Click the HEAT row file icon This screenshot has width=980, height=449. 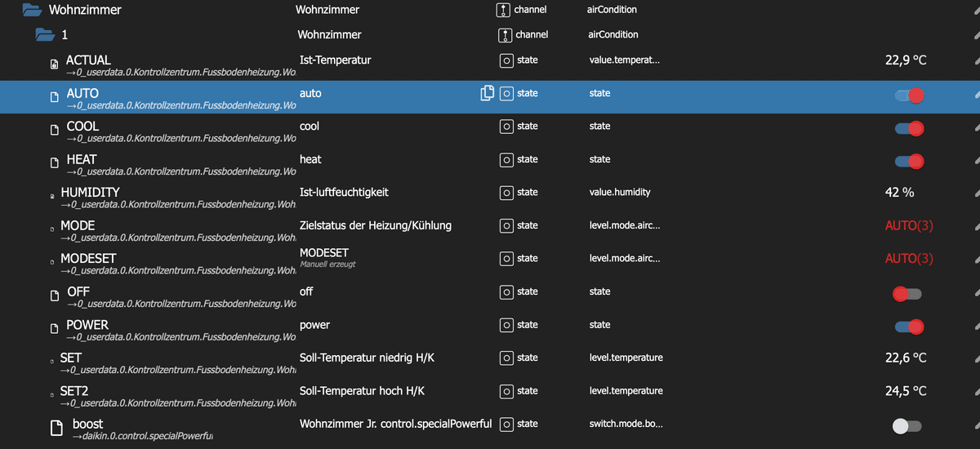pos(55,162)
